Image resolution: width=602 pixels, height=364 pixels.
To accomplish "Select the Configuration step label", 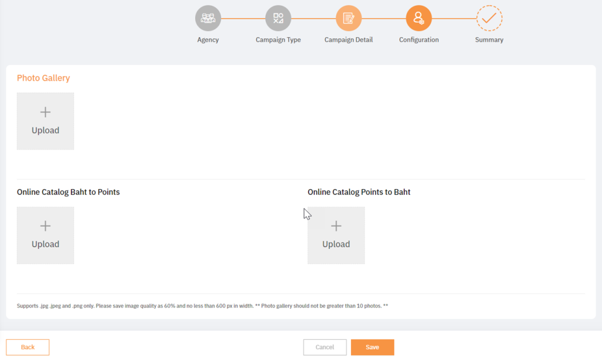I will 419,39.
